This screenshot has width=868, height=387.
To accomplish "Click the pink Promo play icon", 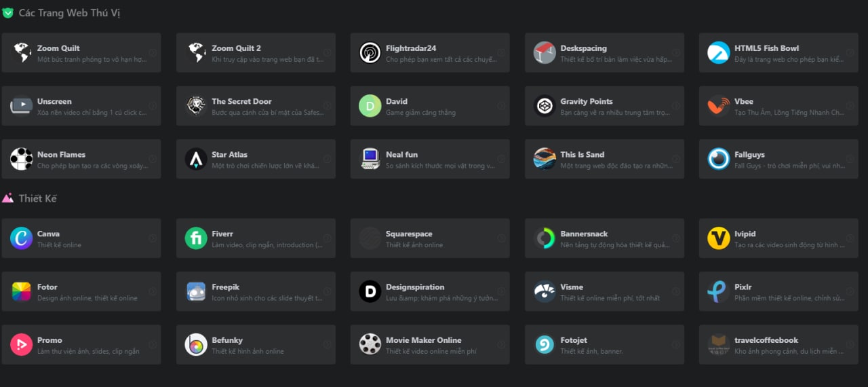I will coord(22,345).
